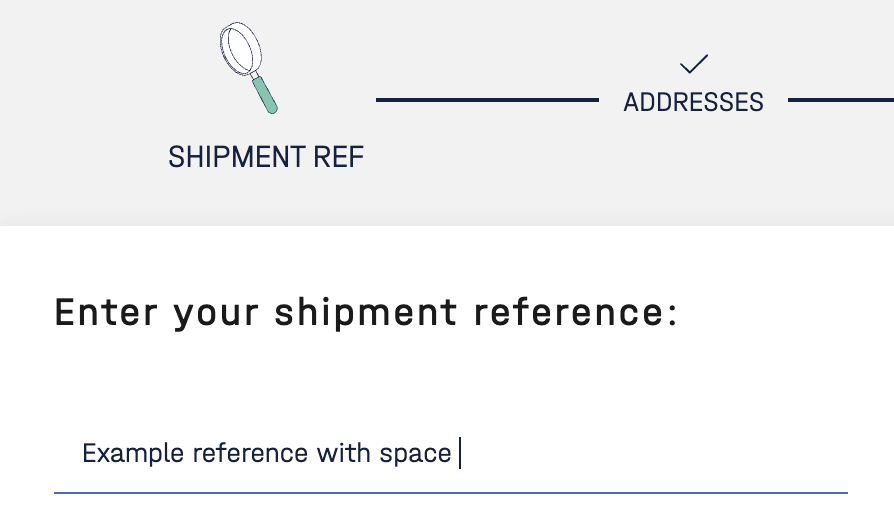Click empty space right of input text

tap(650, 454)
